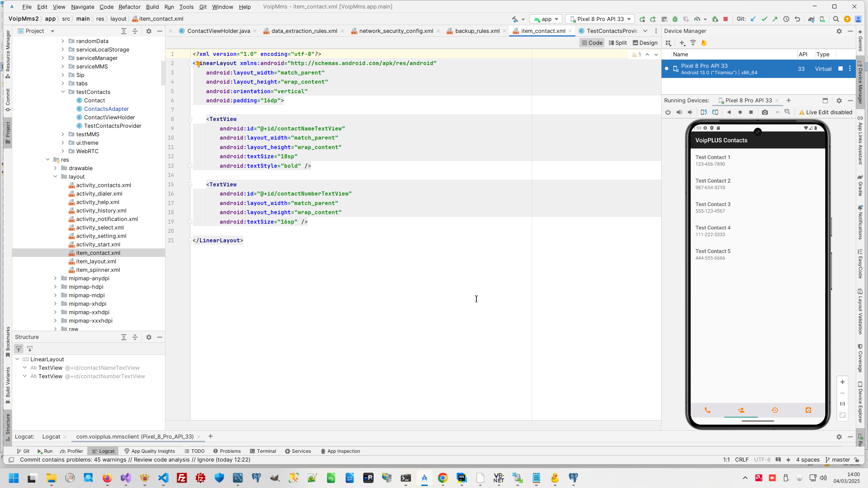Click the Stop app red square icon

point(726,19)
